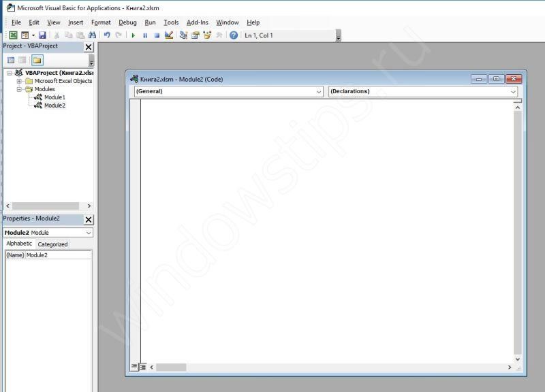This screenshot has height=392, width=545.
Task: Open the File menu
Action: click(x=16, y=22)
